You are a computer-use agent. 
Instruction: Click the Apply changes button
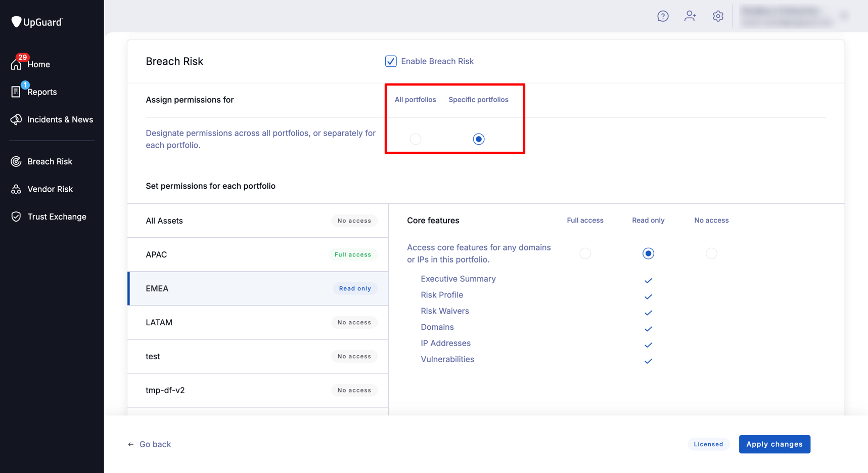coord(774,444)
